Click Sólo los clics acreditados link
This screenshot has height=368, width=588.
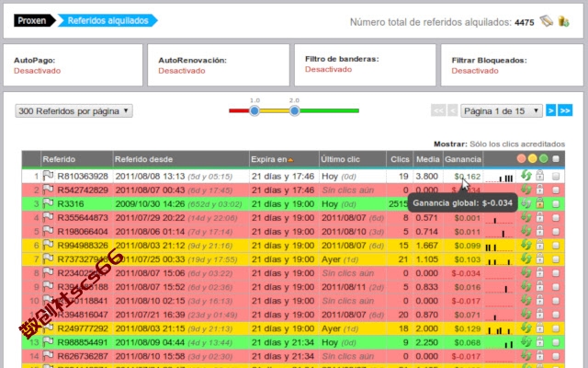point(517,144)
